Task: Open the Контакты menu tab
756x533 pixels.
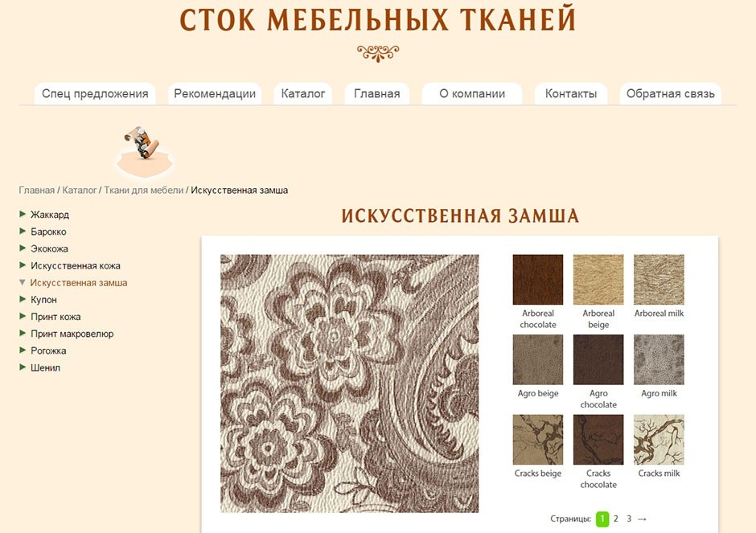Action: [571, 93]
